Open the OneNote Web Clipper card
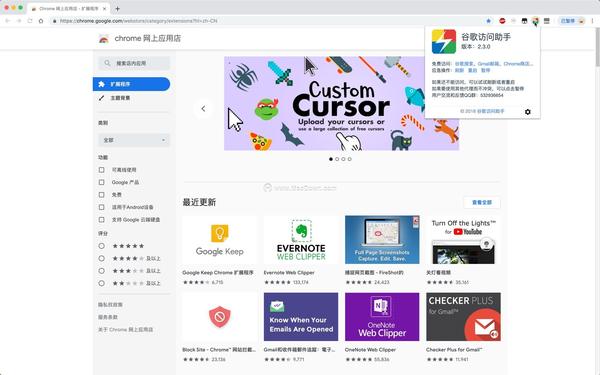 coord(382,328)
